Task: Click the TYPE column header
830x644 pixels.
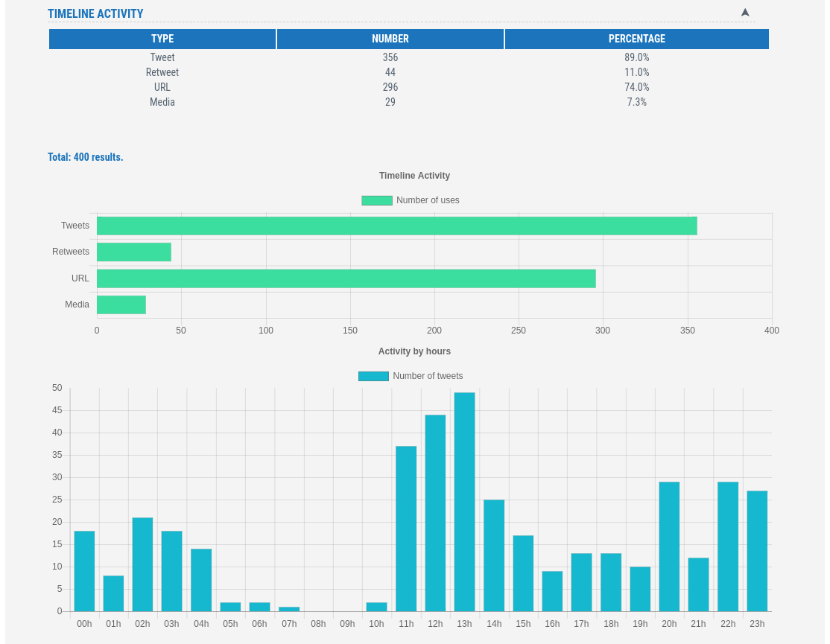Action: pyautogui.click(x=162, y=39)
